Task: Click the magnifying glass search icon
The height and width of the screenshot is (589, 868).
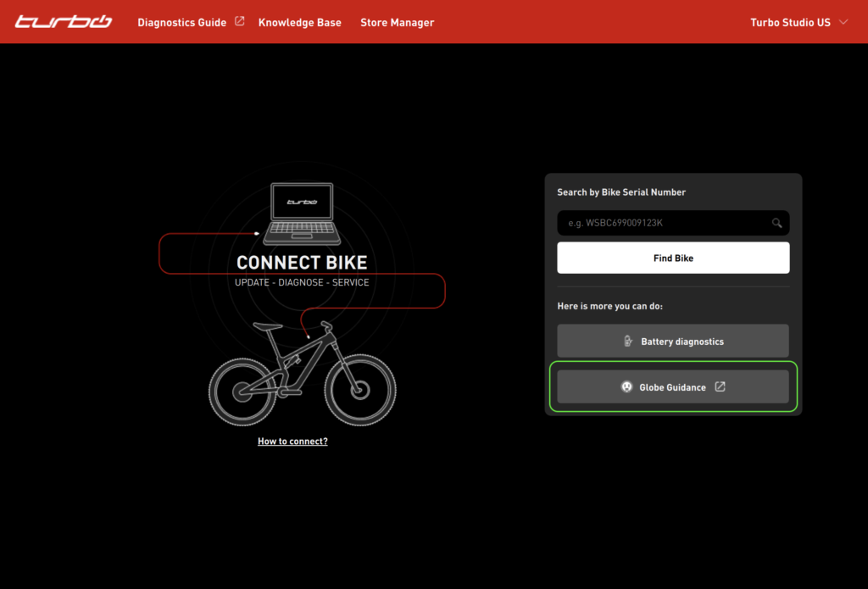Action: [776, 223]
